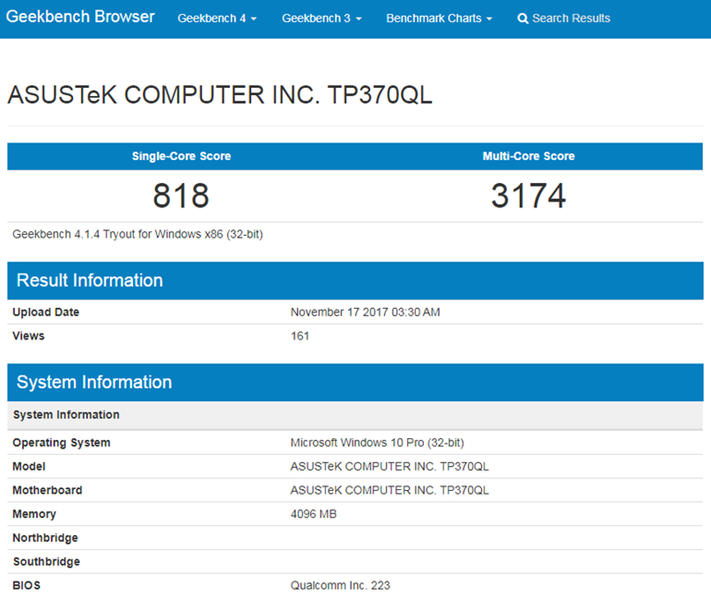This screenshot has height=600, width=711.
Task: Click the Result Information section header
Action: [x=355, y=280]
